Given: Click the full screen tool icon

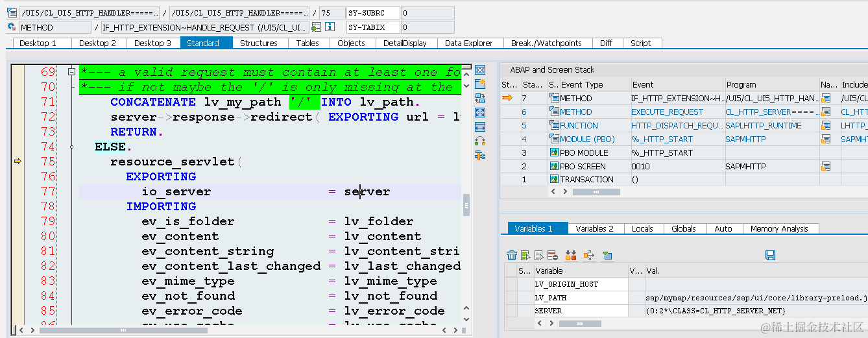Looking at the screenshot, I should click(x=481, y=112).
